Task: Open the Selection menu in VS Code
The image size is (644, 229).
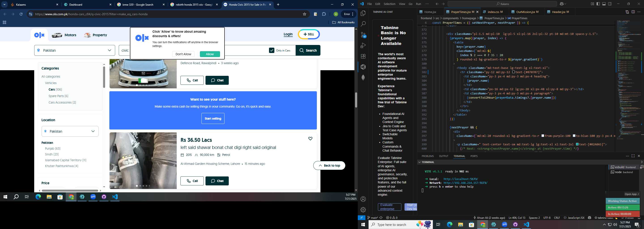Action: (390, 4)
